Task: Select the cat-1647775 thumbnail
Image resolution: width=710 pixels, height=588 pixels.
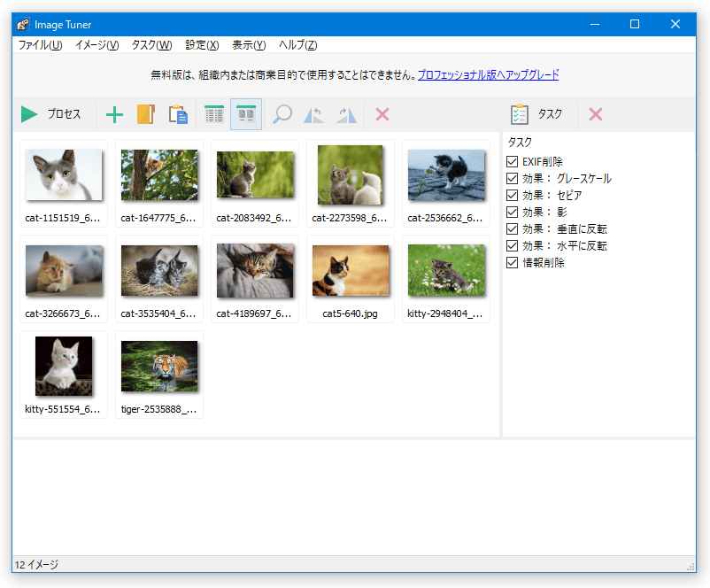Action: coord(159,183)
